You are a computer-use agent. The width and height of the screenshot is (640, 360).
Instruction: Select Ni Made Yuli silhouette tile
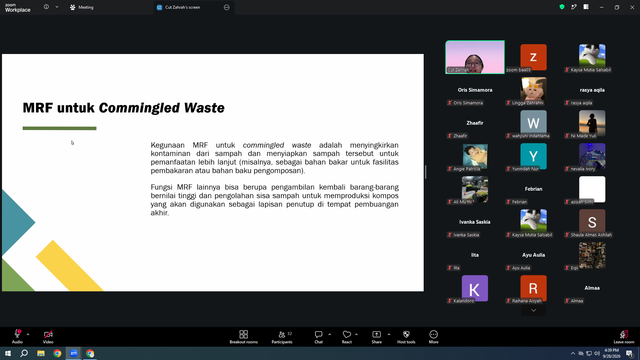[x=592, y=123]
